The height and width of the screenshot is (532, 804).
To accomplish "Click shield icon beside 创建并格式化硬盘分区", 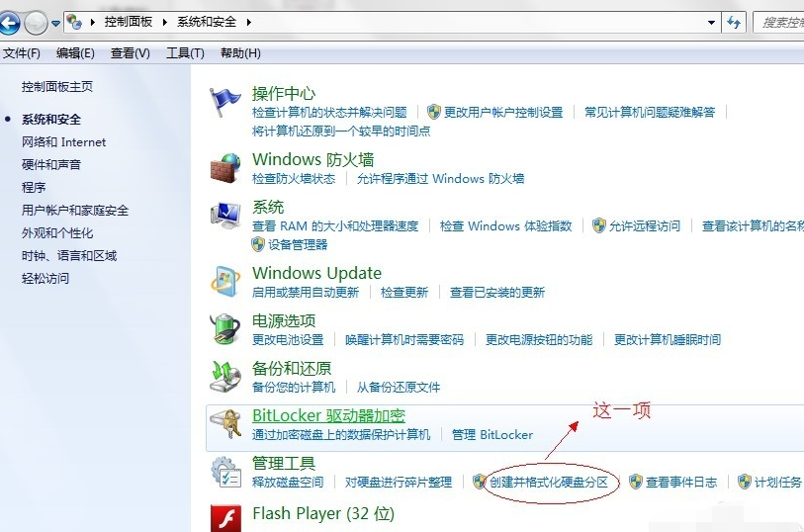I will 480,482.
